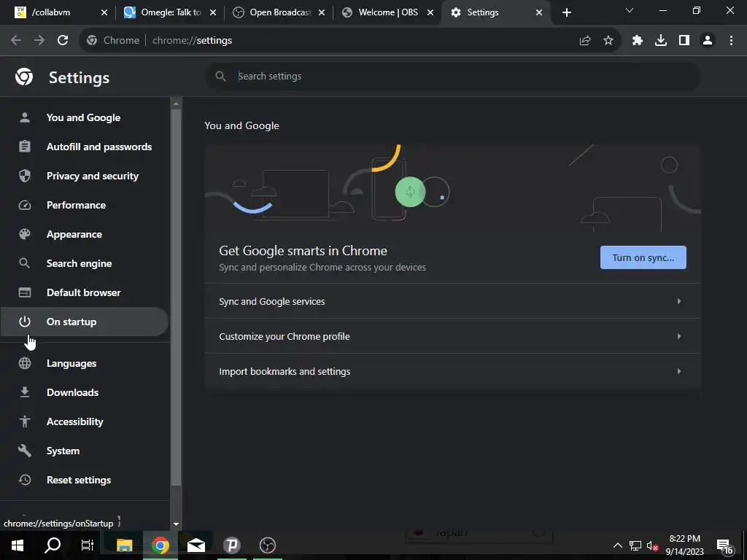The width and height of the screenshot is (747, 560).
Task: Click the Turn on sync button
Action: tap(643, 257)
